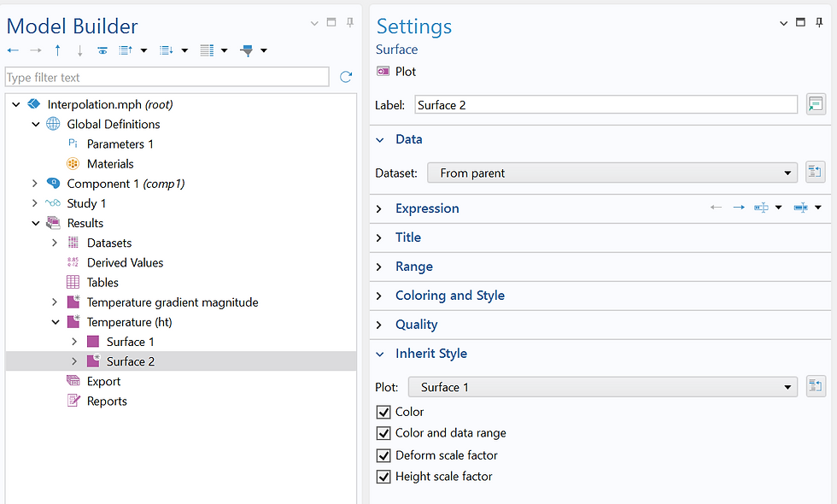
Task: Collapse the Results node
Action: [x=36, y=223]
